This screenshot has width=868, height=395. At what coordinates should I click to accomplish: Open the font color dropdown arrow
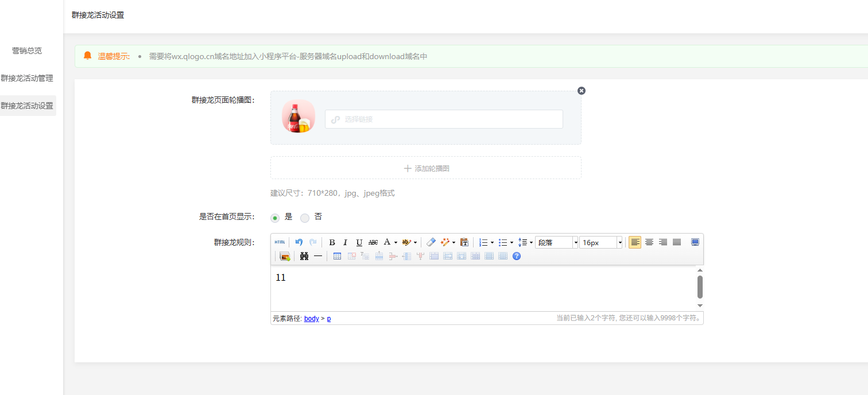396,242
